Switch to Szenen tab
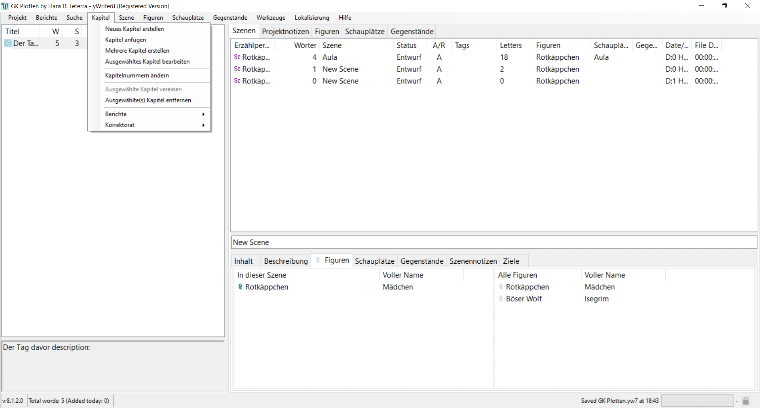This screenshot has width=760, height=408. [244, 31]
